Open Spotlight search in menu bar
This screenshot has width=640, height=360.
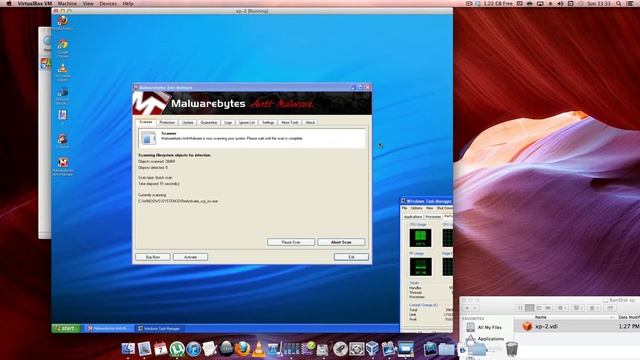point(619,3)
